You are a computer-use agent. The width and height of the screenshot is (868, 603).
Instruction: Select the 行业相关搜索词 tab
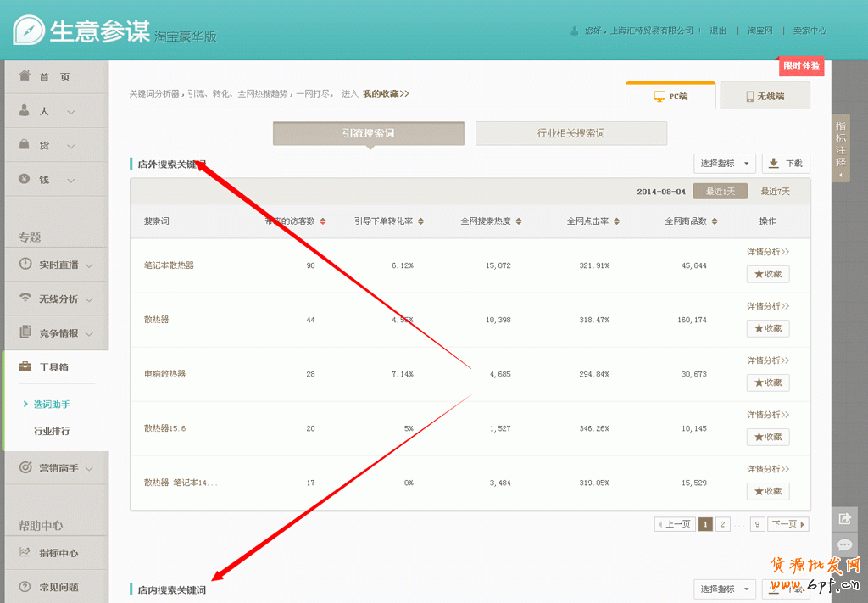[571, 133]
